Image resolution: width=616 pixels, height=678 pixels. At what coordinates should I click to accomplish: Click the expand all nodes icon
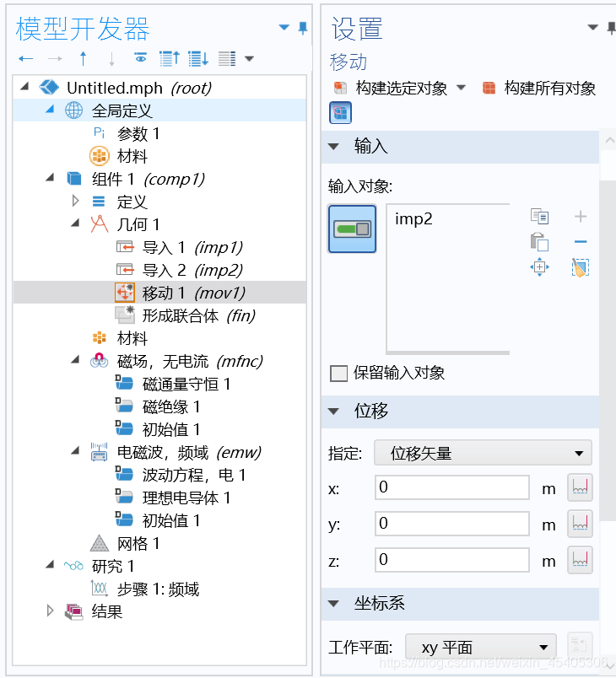point(169,58)
